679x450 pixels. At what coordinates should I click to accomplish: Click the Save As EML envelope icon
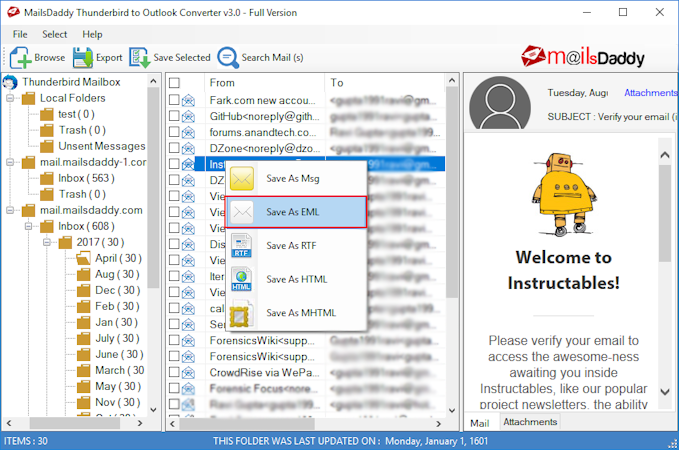pyautogui.click(x=242, y=212)
